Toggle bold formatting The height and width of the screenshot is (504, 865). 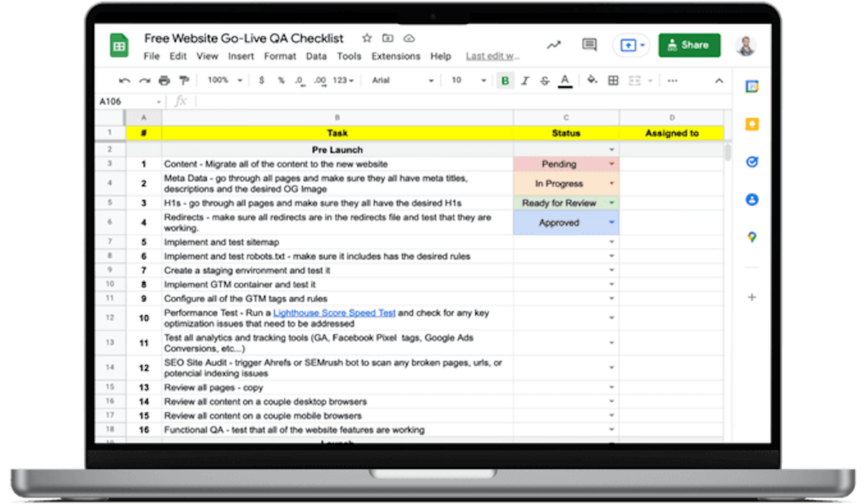(505, 80)
